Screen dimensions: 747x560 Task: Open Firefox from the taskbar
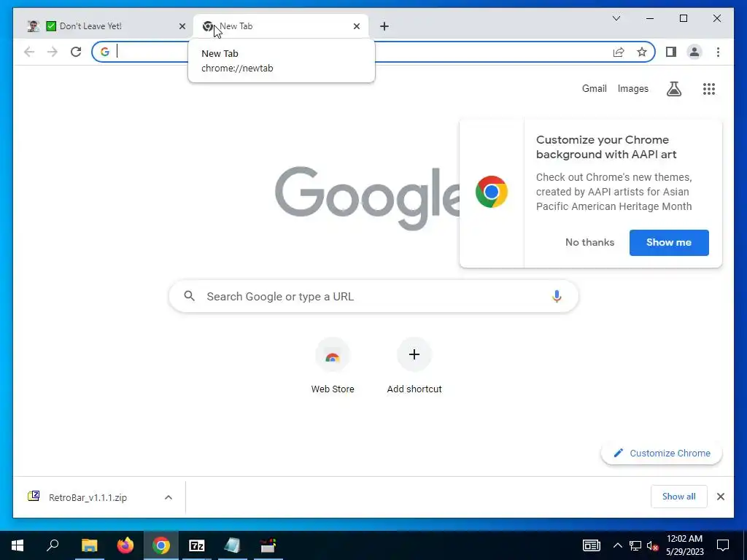click(125, 545)
